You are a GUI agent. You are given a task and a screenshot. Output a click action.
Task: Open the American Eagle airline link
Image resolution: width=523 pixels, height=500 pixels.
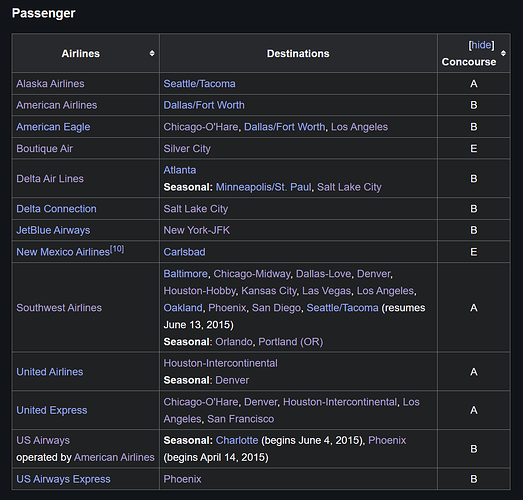click(x=53, y=127)
